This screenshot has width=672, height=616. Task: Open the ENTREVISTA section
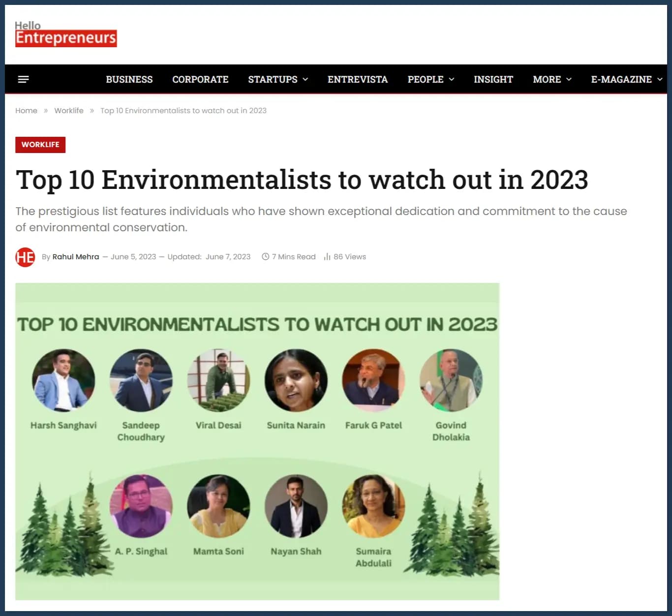[358, 79]
